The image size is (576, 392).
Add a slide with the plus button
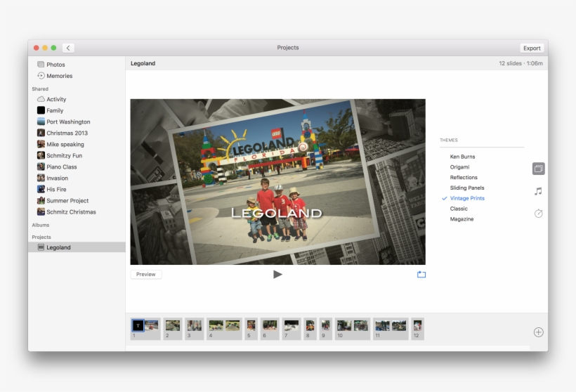[x=539, y=332]
